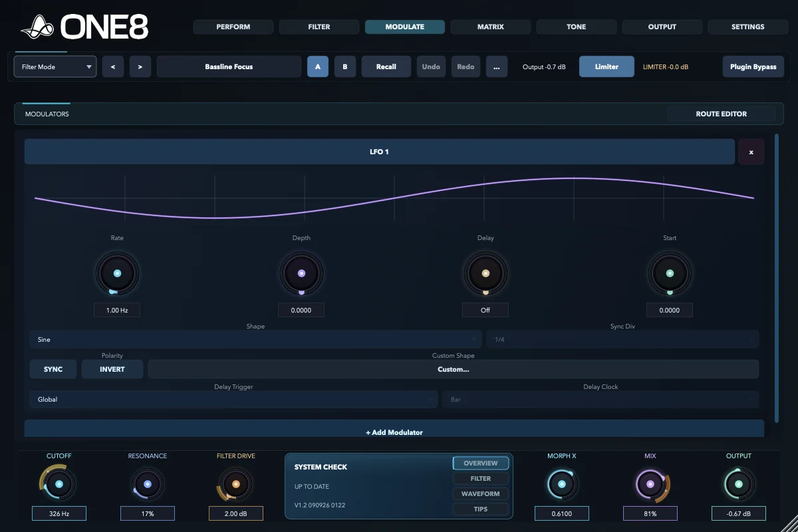
Task: Select WAVEFORM in the info panel
Action: [481, 493]
